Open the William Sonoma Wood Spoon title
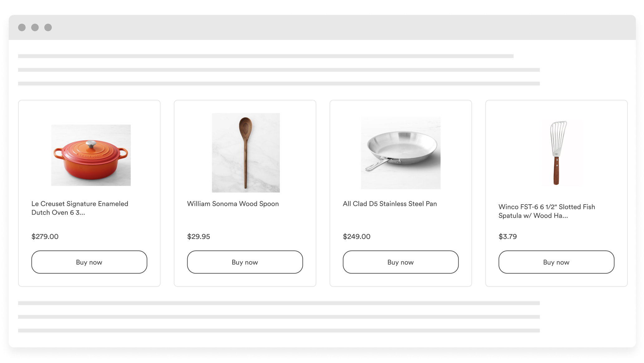This screenshot has height=363, width=644. pyautogui.click(x=233, y=204)
